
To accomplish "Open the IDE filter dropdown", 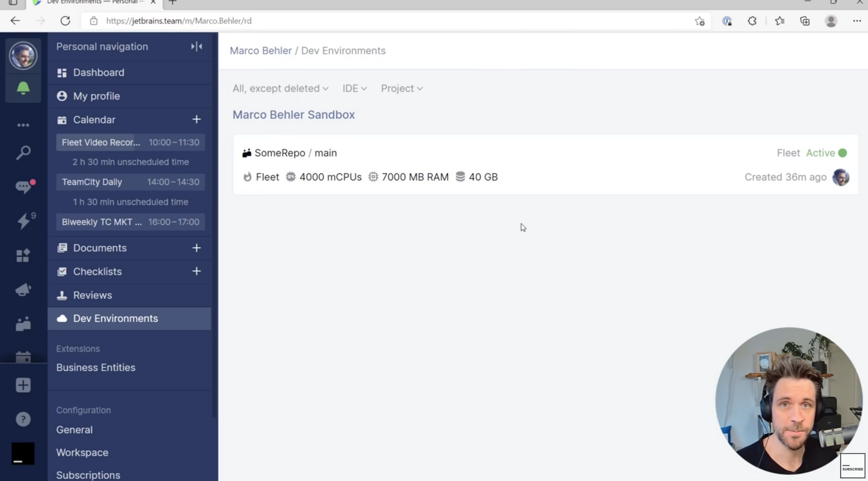I will [355, 88].
